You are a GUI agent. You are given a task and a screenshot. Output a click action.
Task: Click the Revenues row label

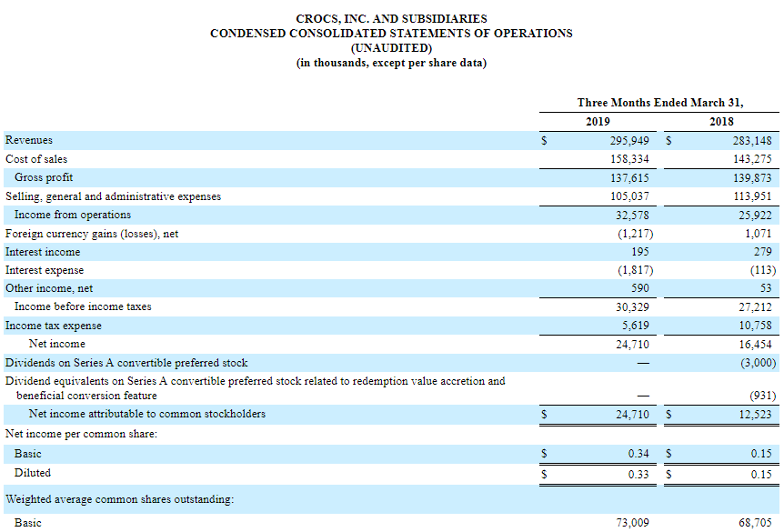click(29, 140)
